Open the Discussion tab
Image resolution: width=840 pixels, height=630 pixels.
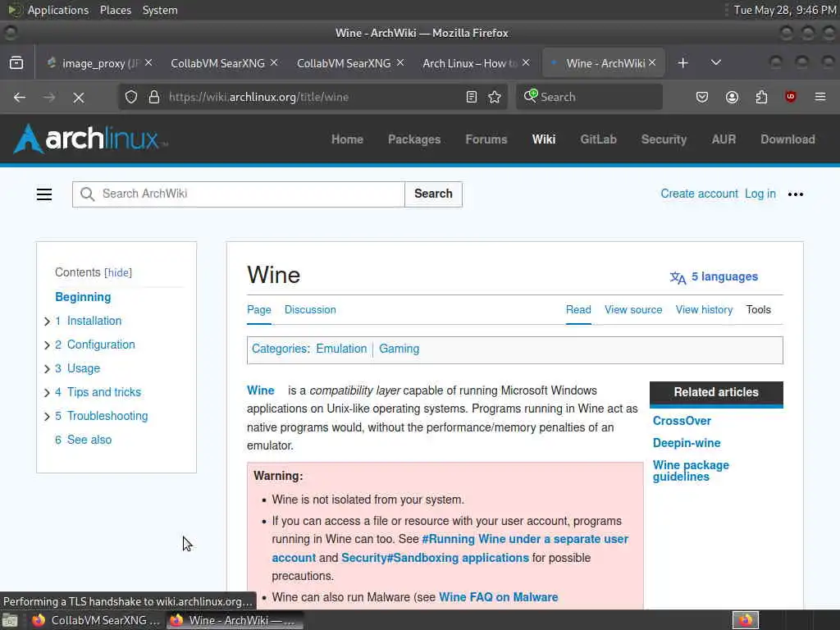(x=310, y=309)
